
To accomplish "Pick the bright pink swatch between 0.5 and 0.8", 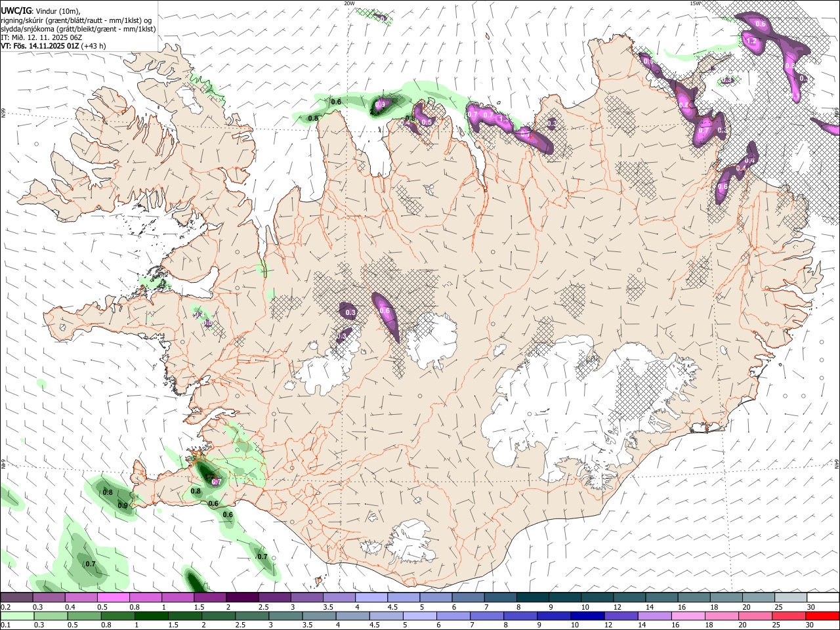I will [113, 598].
